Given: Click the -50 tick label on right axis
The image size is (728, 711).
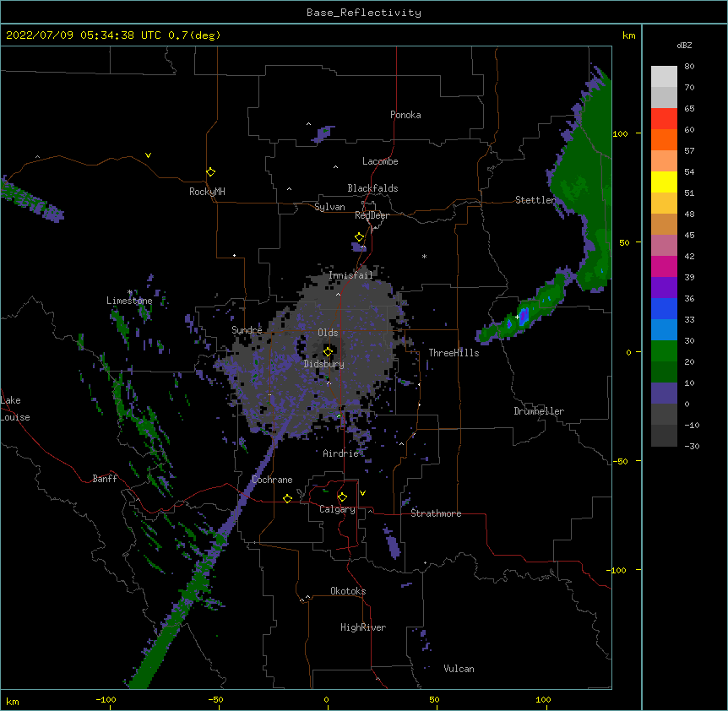Looking at the screenshot, I should pos(620,461).
